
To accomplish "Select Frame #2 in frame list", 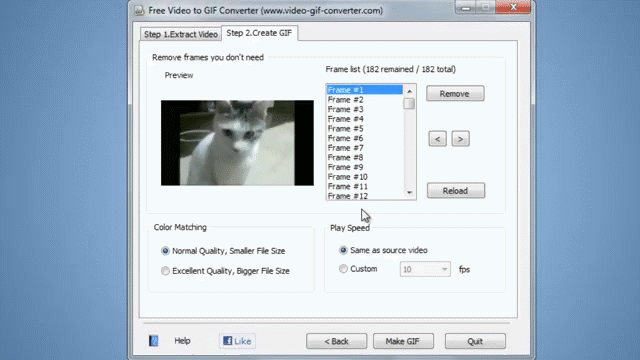I will (x=365, y=100).
